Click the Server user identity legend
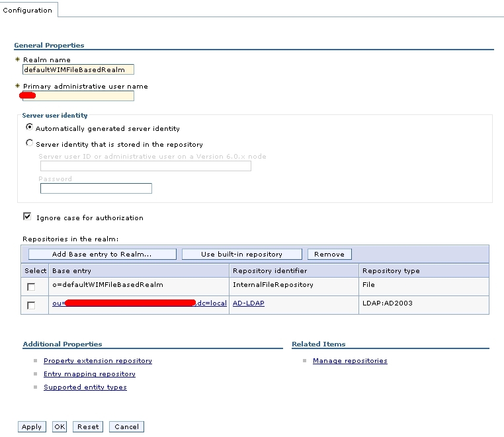Viewport: 504px width, 437px height. (55, 115)
